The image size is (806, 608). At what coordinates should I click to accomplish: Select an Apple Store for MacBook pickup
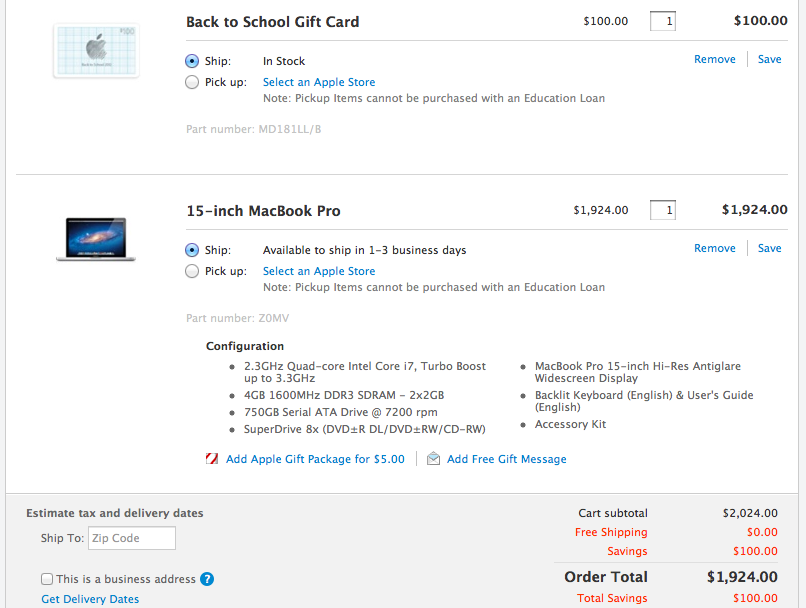[x=319, y=271]
